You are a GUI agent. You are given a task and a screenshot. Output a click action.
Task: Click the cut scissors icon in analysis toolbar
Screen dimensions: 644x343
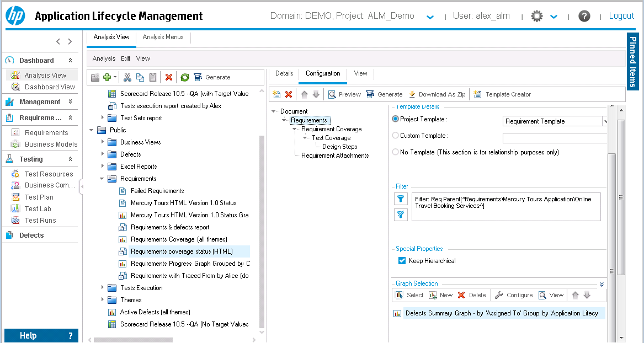point(127,77)
